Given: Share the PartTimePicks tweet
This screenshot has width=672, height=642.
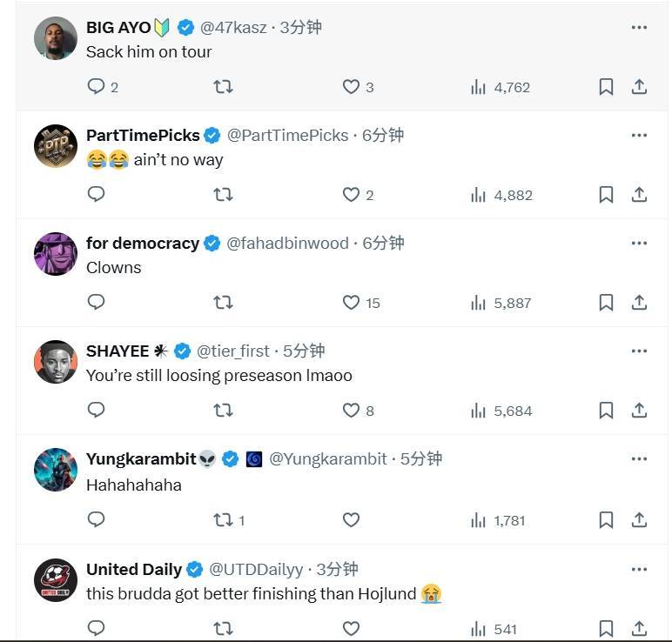Looking at the screenshot, I should 639,194.
